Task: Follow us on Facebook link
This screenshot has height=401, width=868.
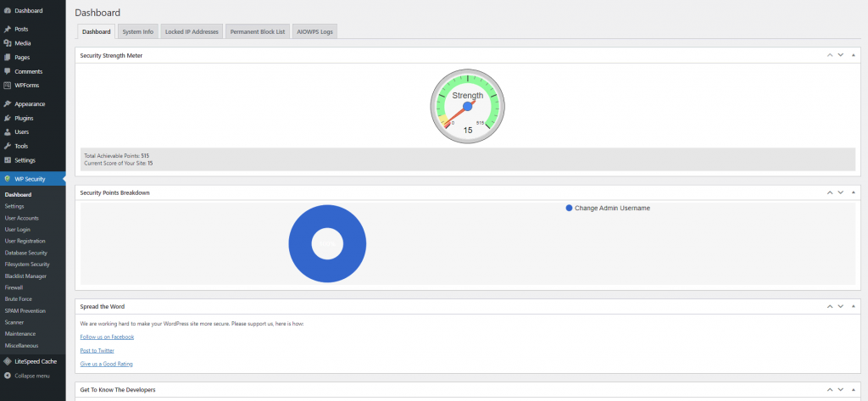Action: pyautogui.click(x=107, y=337)
